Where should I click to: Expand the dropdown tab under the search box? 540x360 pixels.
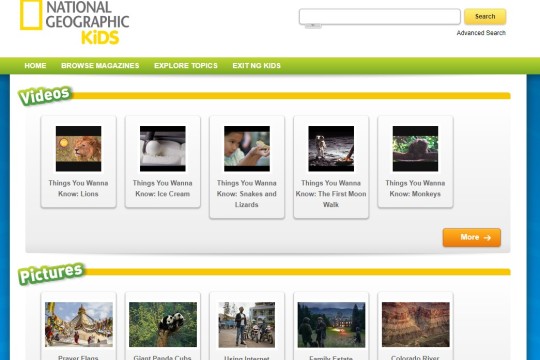pyautogui.click(x=313, y=26)
